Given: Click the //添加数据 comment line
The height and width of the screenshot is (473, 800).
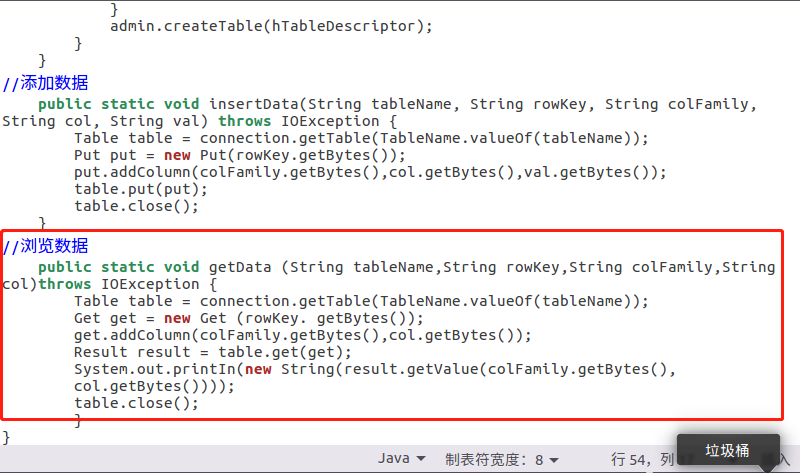Looking at the screenshot, I should pos(45,83).
